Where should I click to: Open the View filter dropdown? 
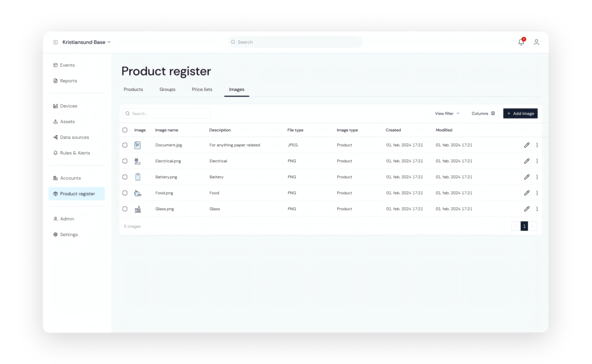pyautogui.click(x=447, y=113)
